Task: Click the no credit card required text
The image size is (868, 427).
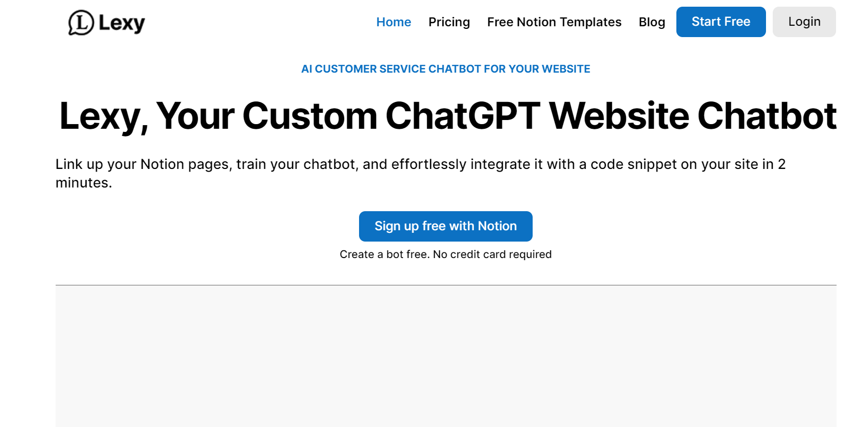Action: (x=446, y=254)
